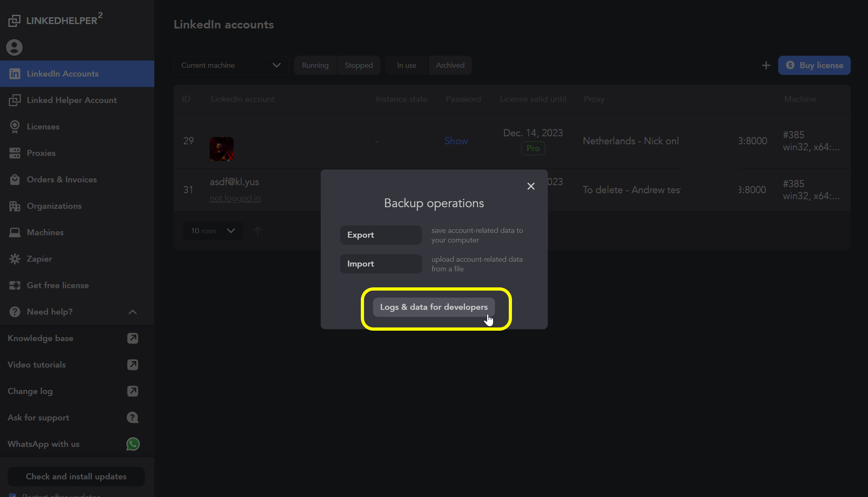Click LinkedIn account column header
This screenshot has width=868, height=497.
(x=243, y=99)
